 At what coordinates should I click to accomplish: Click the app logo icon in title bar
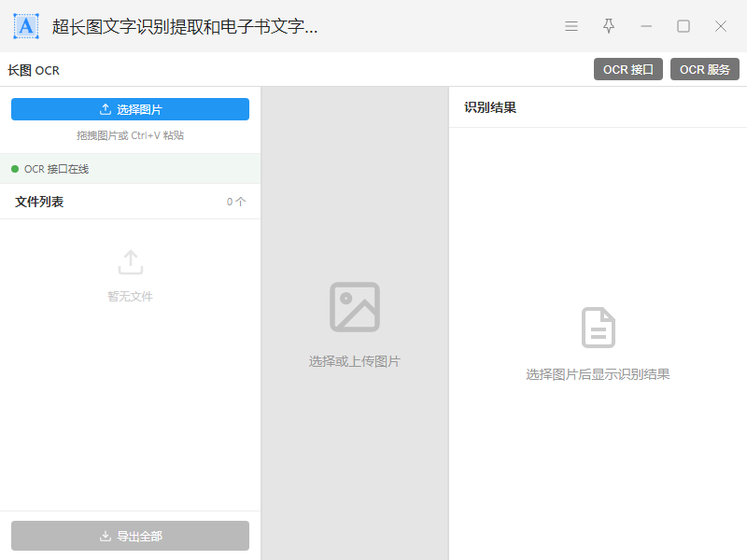[x=26, y=26]
